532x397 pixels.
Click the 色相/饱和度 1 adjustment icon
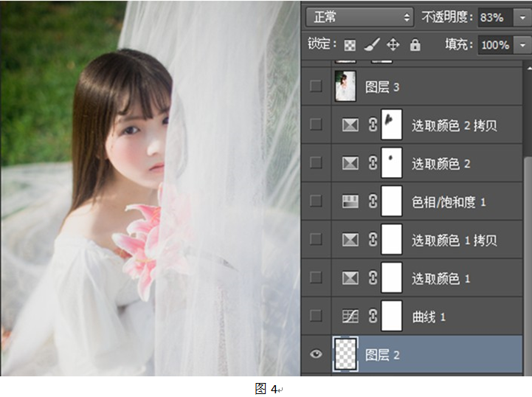coord(350,201)
